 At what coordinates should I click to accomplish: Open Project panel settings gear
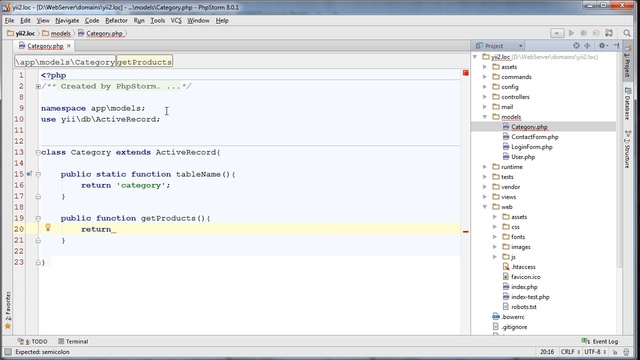click(602, 46)
